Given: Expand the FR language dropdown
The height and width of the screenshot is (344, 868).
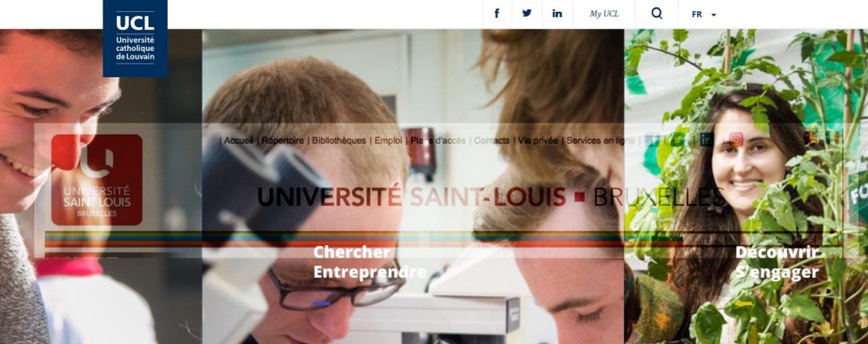Looking at the screenshot, I should pyautogui.click(x=704, y=14).
